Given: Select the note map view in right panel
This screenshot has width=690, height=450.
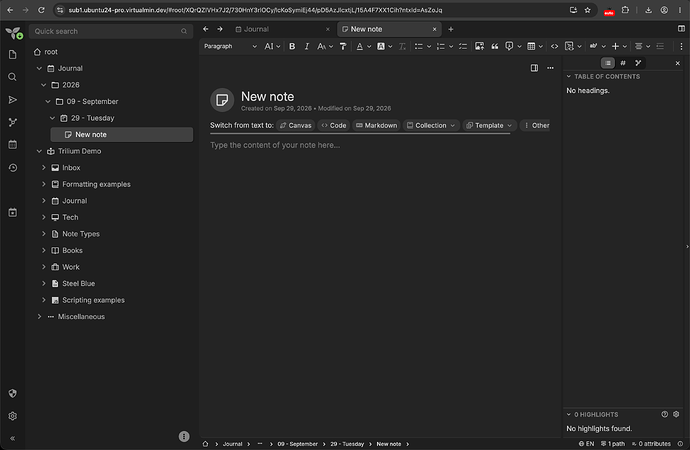Looking at the screenshot, I should [x=638, y=63].
